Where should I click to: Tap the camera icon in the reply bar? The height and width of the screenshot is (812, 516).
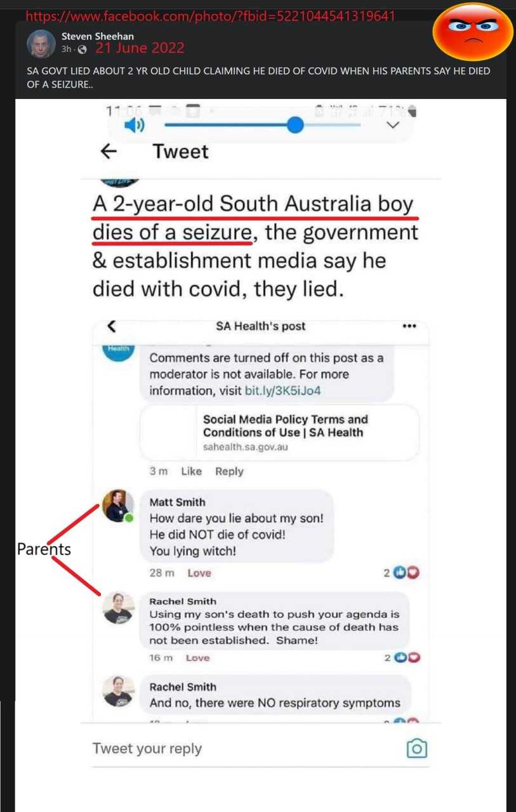click(416, 749)
